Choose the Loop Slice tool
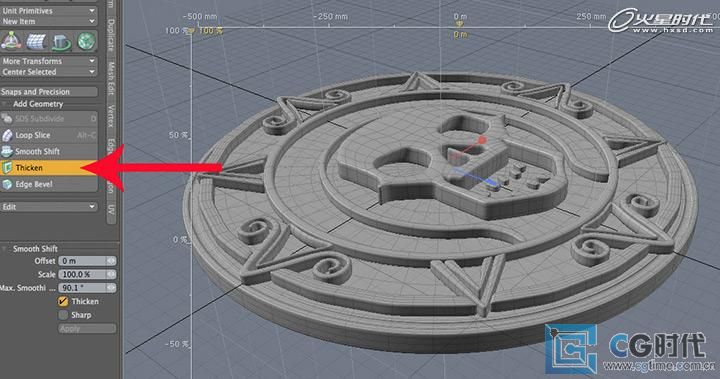Image resolution: width=720 pixels, height=379 pixels. [49, 135]
